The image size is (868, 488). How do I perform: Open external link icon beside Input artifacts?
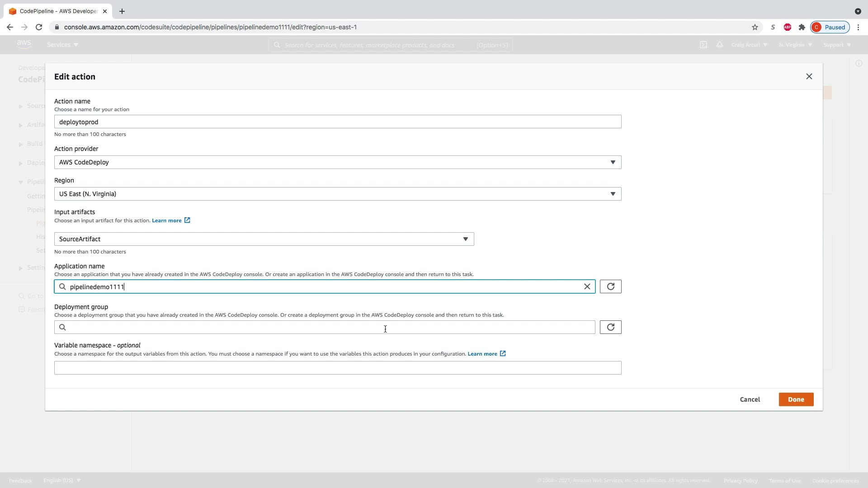coord(187,221)
